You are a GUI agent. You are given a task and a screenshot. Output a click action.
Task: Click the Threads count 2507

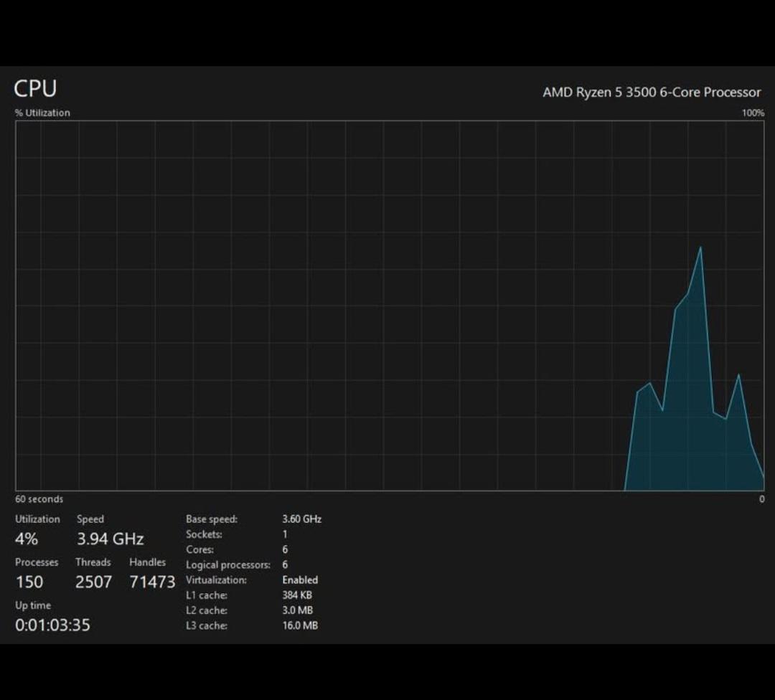pyautogui.click(x=93, y=582)
